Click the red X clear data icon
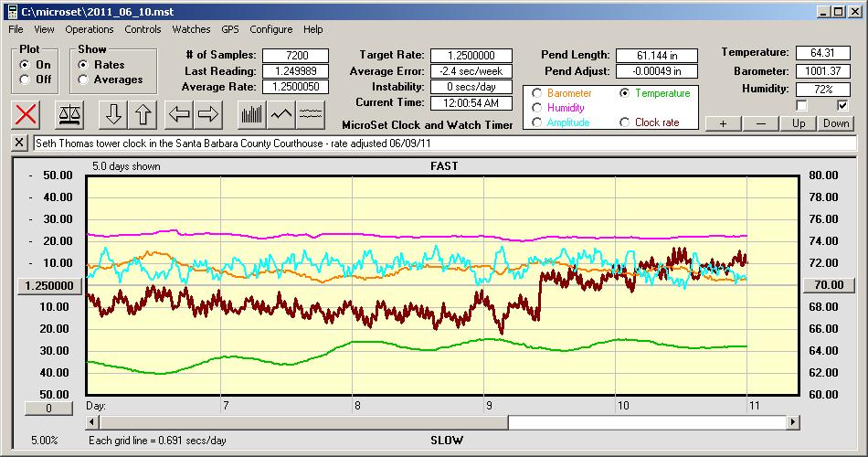 [26, 114]
